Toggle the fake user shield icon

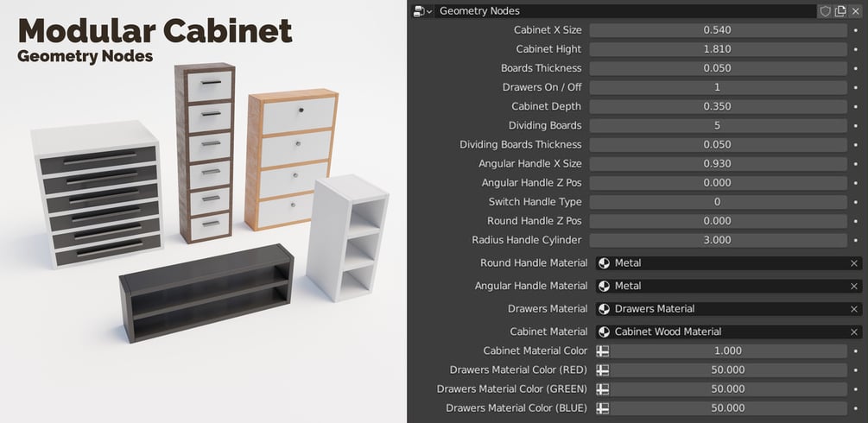[x=825, y=11]
